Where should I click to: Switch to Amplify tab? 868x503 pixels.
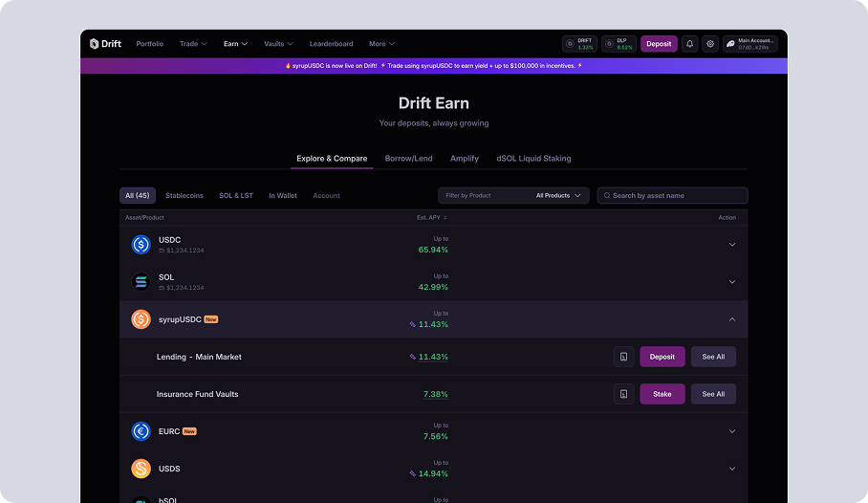[x=465, y=159]
